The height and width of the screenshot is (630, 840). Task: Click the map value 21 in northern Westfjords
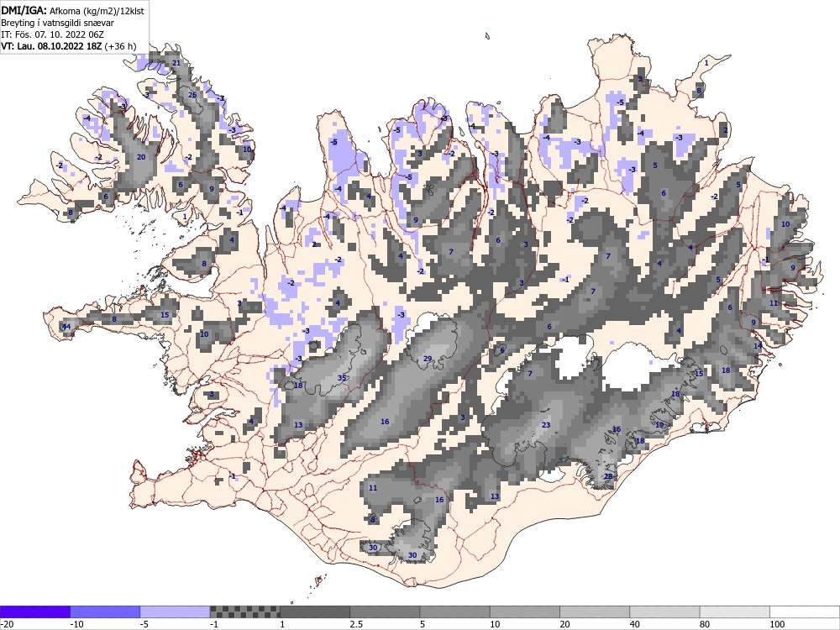(x=176, y=63)
